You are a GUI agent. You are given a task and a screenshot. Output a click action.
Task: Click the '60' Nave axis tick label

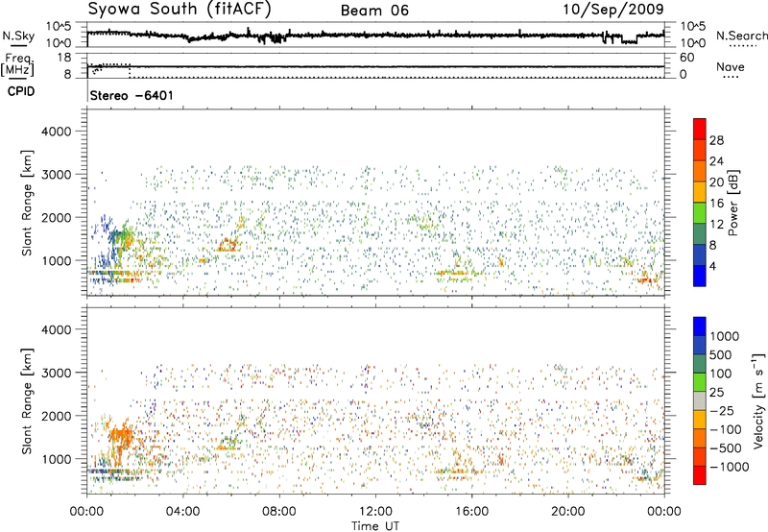(x=686, y=58)
